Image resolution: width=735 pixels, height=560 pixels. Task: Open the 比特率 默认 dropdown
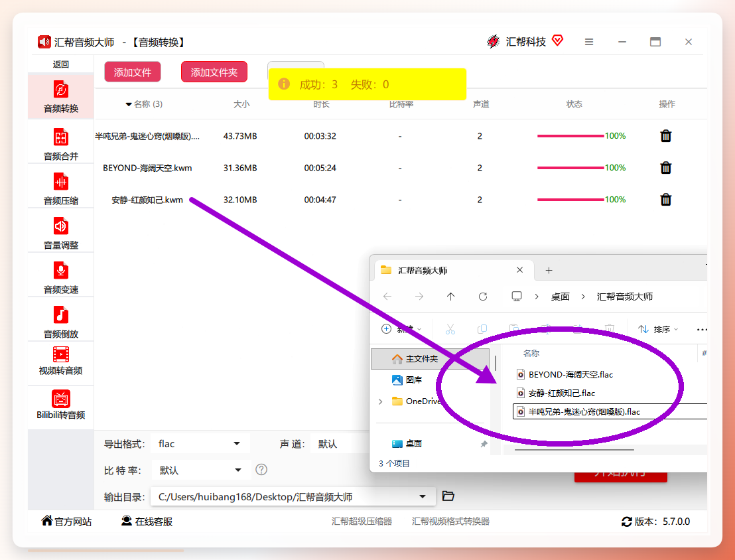[200, 470]
